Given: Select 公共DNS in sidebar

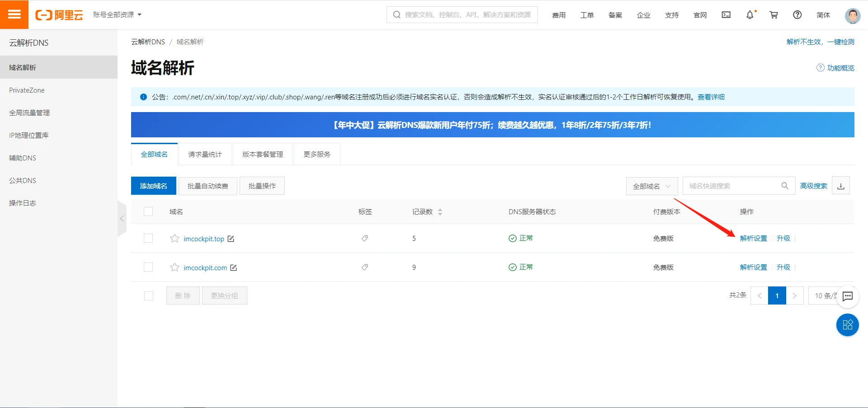Looking at the screenshot, I should tap(59, 180).
